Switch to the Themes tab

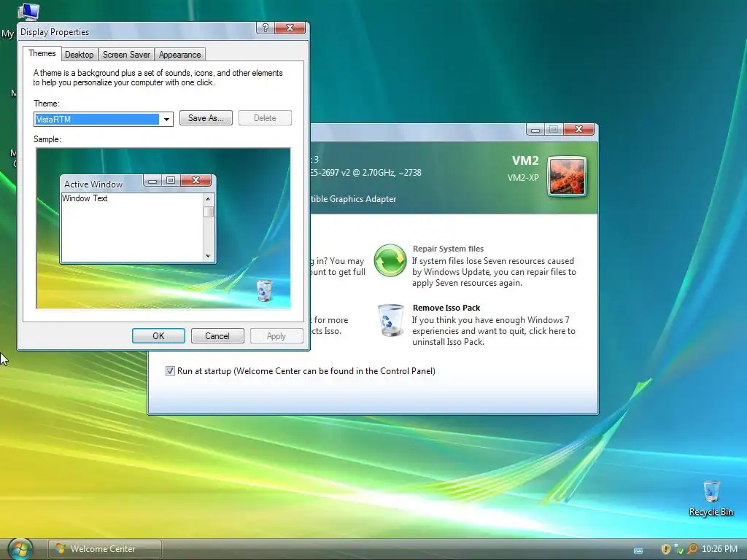coord(42,53)
